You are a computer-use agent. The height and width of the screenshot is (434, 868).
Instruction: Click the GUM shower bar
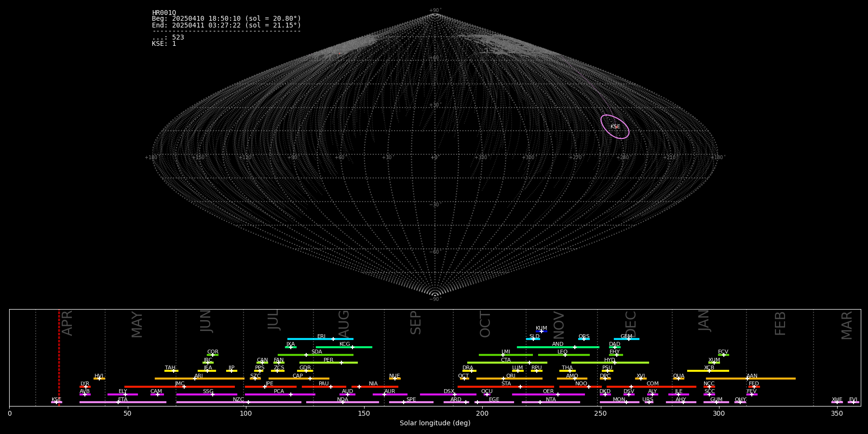(x=716, y=402)
